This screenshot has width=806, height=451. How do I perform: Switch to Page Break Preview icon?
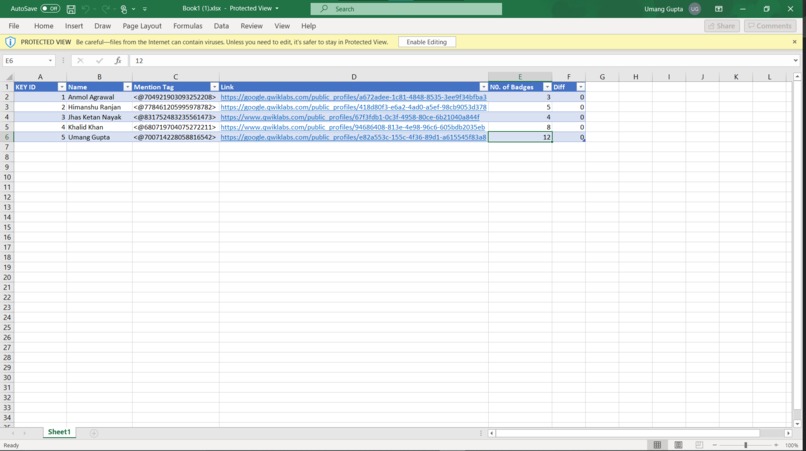699,445
